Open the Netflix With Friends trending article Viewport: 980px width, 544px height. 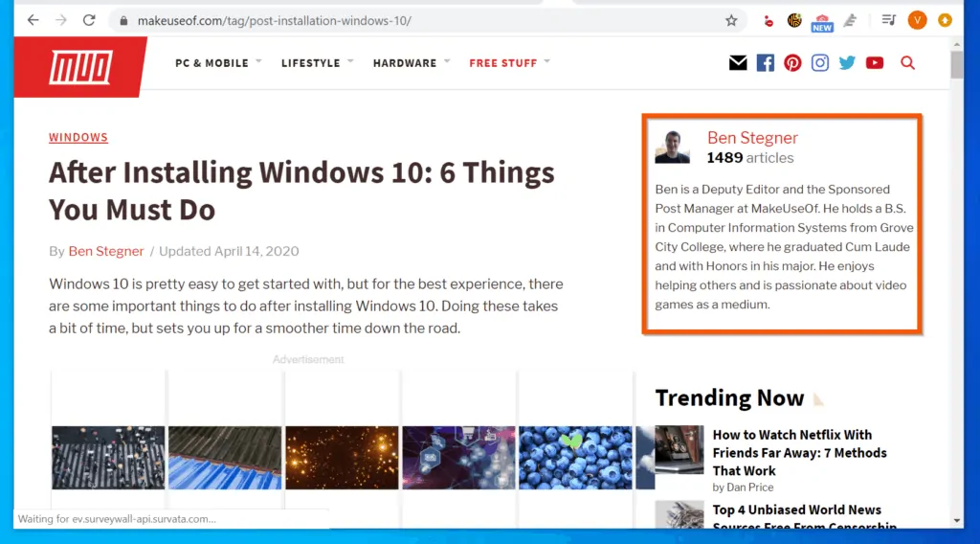coord(799,453)
